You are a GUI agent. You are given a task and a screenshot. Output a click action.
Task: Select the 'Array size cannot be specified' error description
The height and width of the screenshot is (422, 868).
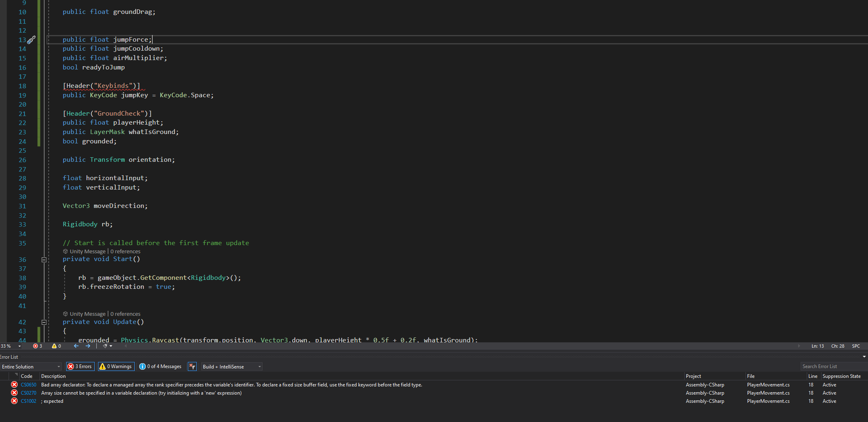(141, 393)
